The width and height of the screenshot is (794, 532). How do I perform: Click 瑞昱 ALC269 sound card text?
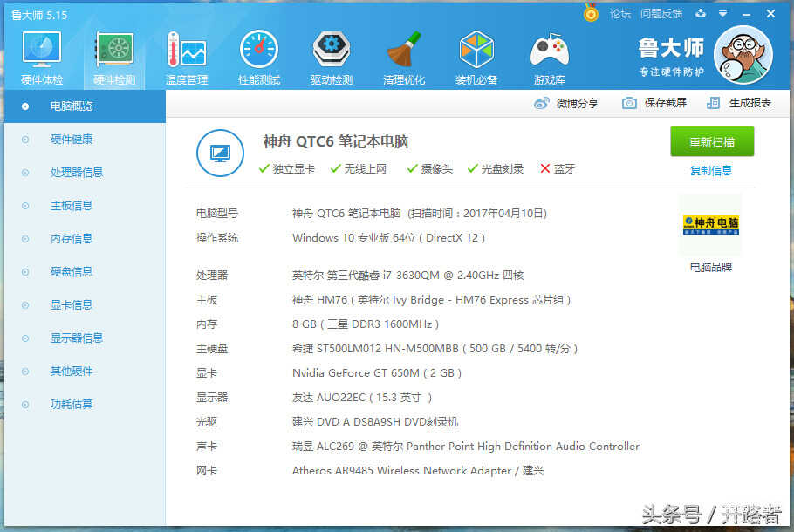pos(466,447)
